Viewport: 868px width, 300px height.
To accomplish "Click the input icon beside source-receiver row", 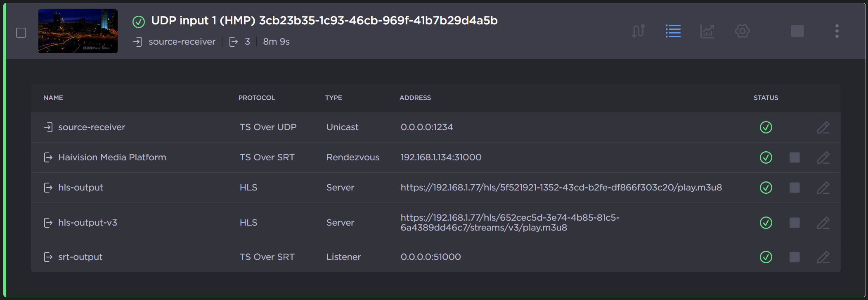I will 49,127.
